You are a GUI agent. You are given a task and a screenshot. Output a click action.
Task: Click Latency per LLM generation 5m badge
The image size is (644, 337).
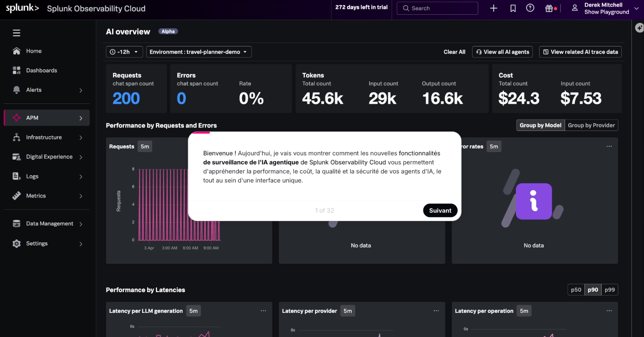(193, 311)
